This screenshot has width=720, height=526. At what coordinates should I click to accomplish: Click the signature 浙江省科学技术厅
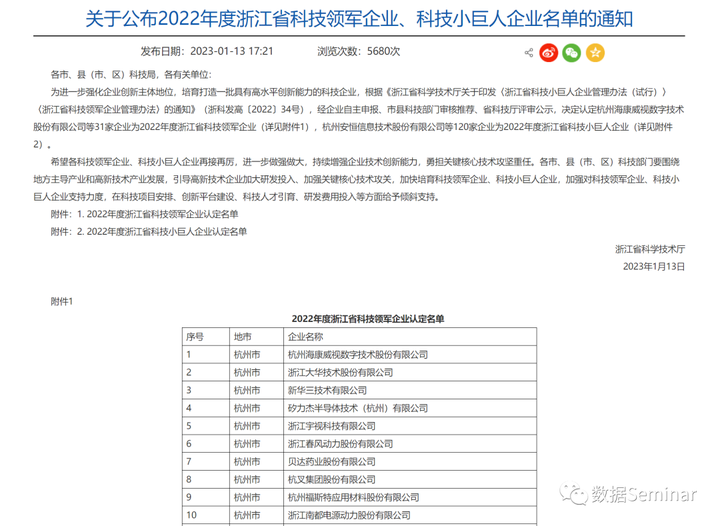(x=650, y=249)
